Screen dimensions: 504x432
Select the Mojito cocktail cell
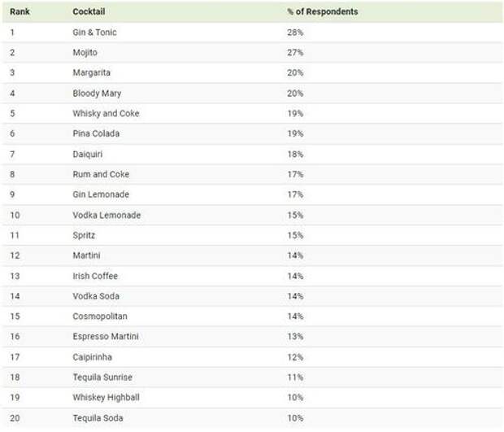pyautogui.click(x=85, y=52)
